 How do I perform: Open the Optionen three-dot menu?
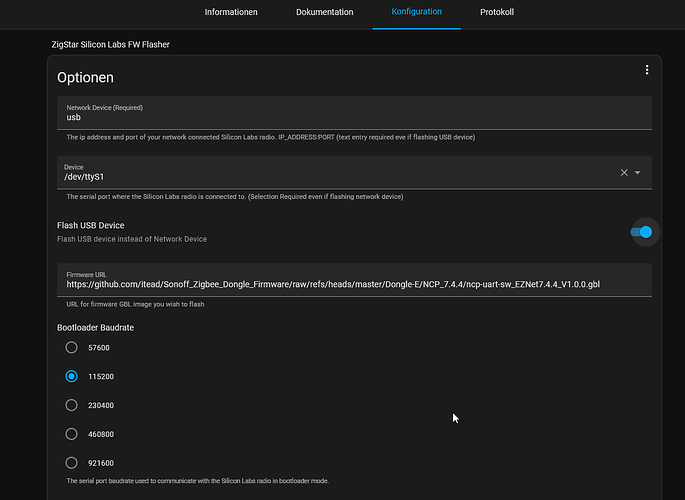click(647, 70)
